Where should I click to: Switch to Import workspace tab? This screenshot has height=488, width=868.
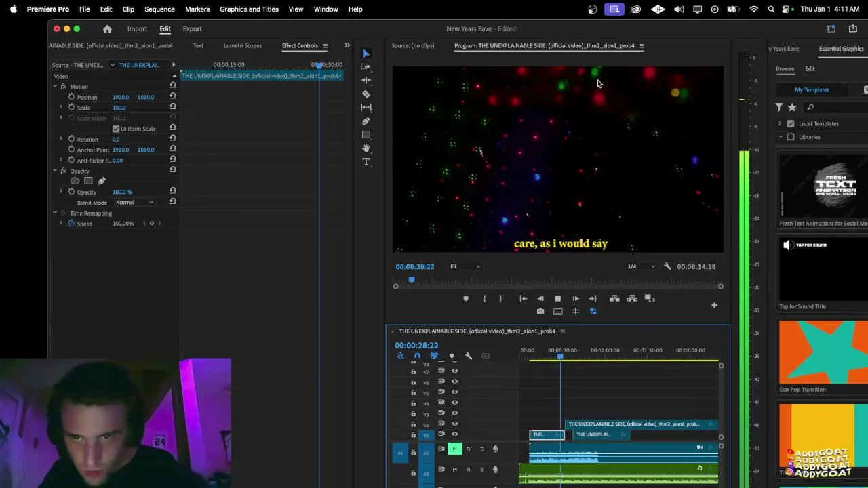137,28
